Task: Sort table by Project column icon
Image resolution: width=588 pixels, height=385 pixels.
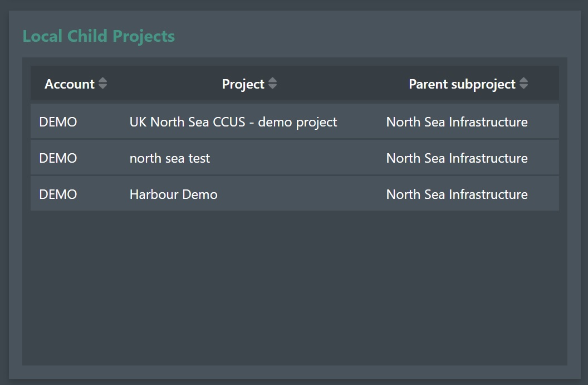Action: pyautogui.click(x=273, y=84)
